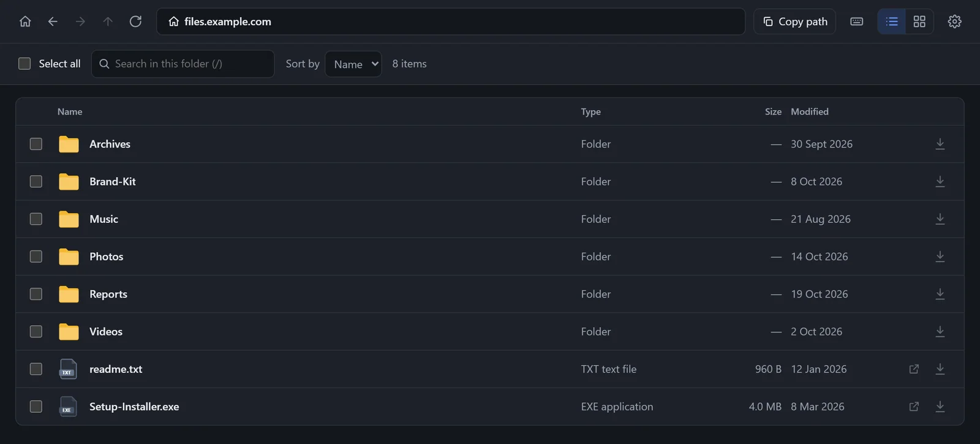Check the Brand-Kit row checkbox
This screenshot has height=444, width=980.
click(x=36, y=181)
